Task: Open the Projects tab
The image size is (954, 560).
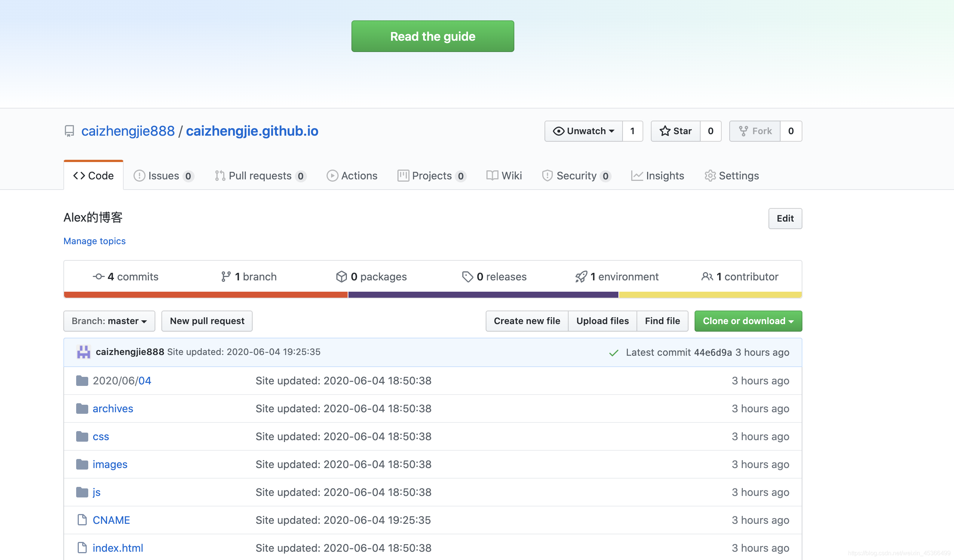Action: pos(432,176)
